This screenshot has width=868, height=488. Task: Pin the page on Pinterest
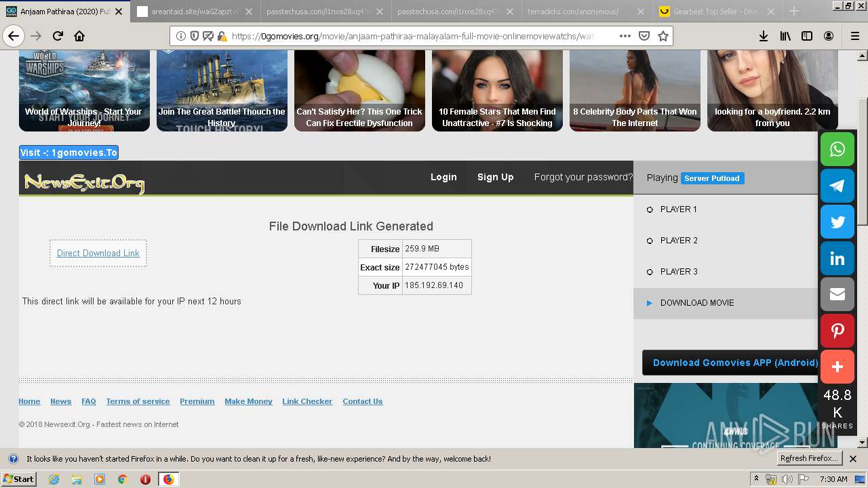[837, 331]
